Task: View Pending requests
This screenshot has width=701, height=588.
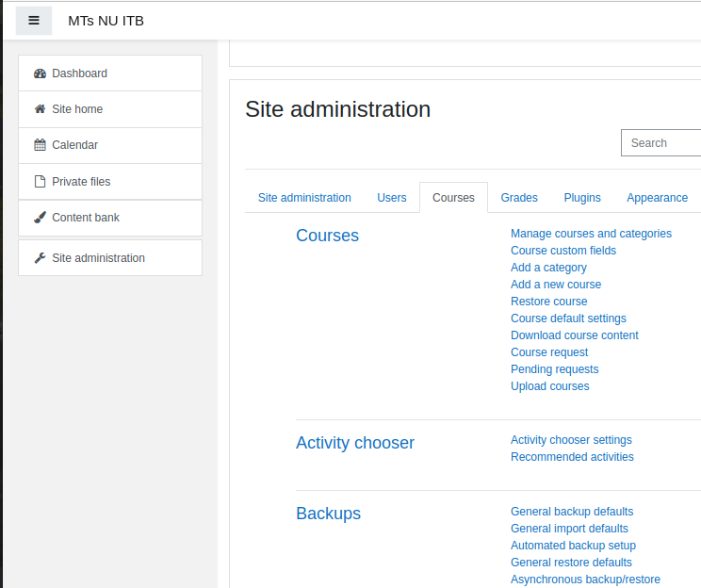Action: pyautogui.click(x=554, y=369)
